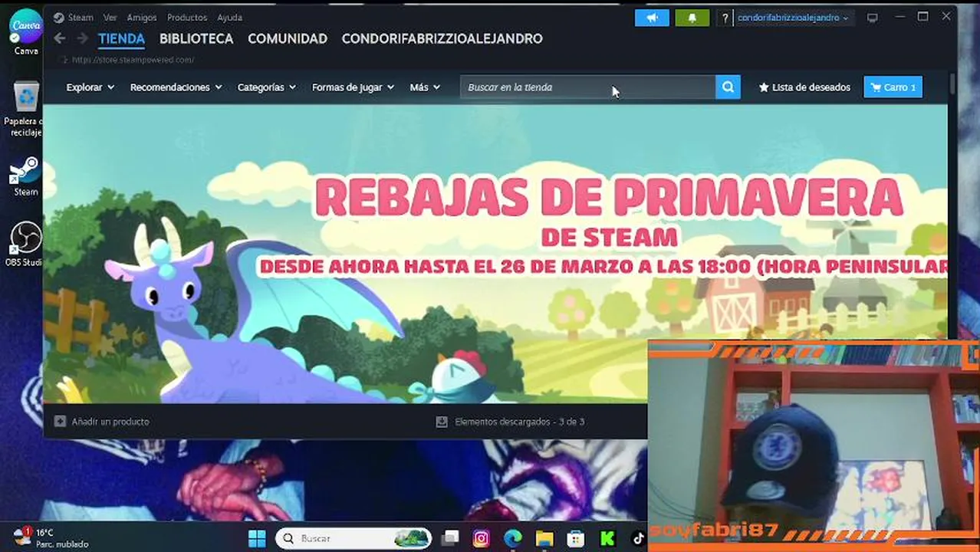The width and height of the screenshot is (980, 552).
Task: Open File Explorer from the taskbar
Action: point(544,538)
